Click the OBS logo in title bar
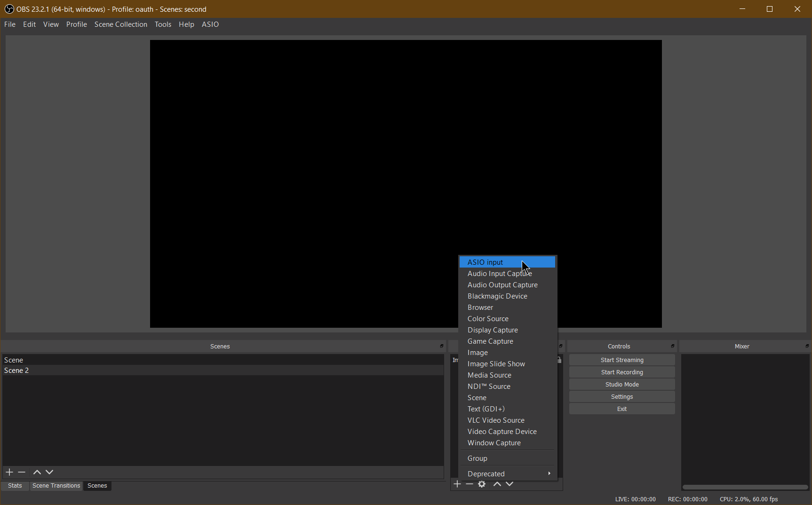812x505 pixels. coord(9,9)
